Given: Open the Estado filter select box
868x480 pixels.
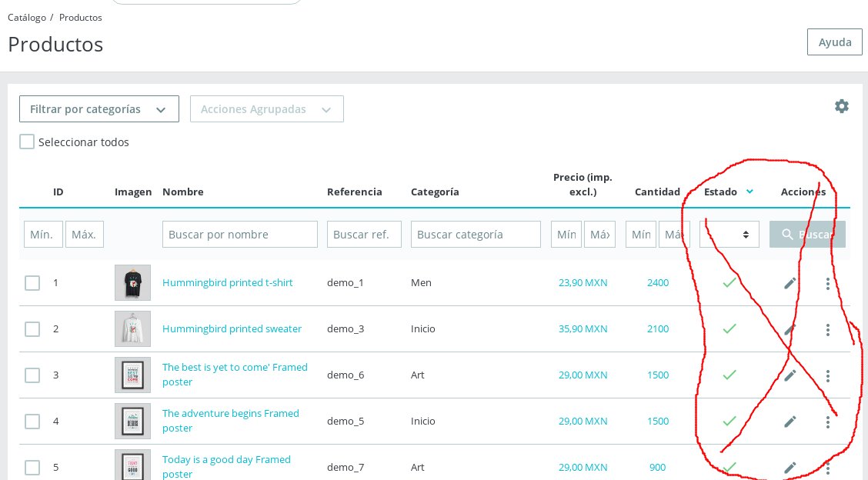Looking at the screenshot, I should [729, 235].
